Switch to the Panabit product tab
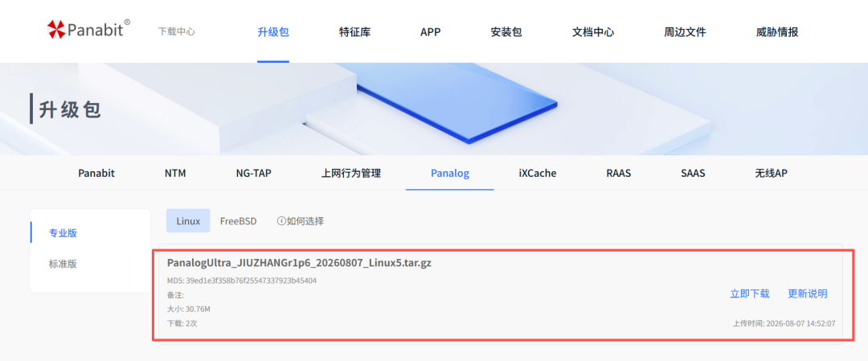868x361 pixels. pyautogui.click(x=96, y=174)
